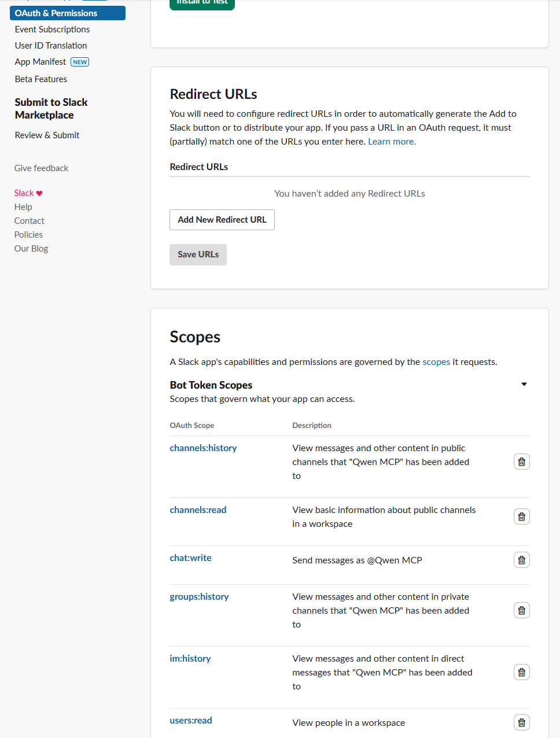The height and width of the screenshot is (738, 560).
Task: Visit Our Blog in sidebar
Action: click(x=31, y=249)
